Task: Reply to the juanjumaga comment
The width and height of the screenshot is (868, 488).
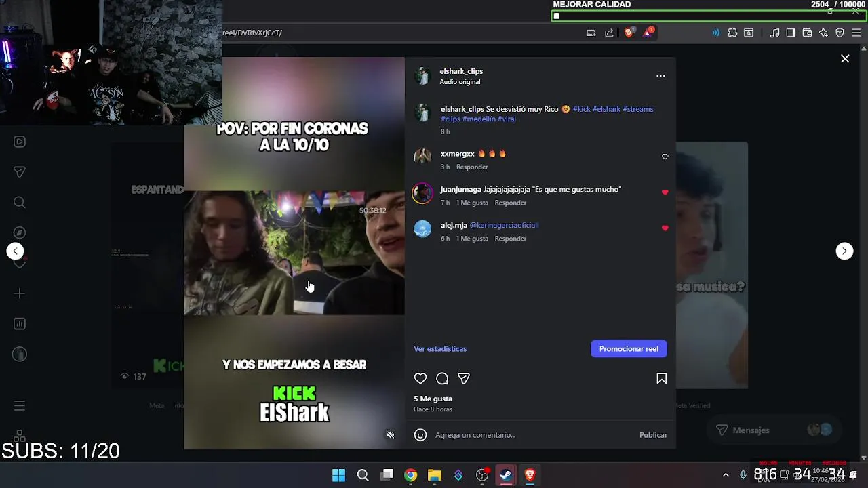Action: (511, 203)
